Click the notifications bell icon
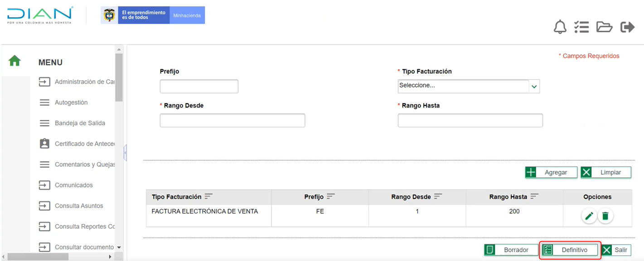The height and width of the screenshot is (261, 644). pyautogui.click(x=560, y=27)
